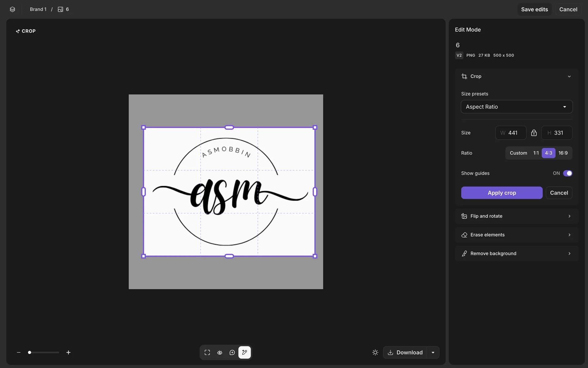
Task: Expand the Remove background section
Action: (517, 254)
